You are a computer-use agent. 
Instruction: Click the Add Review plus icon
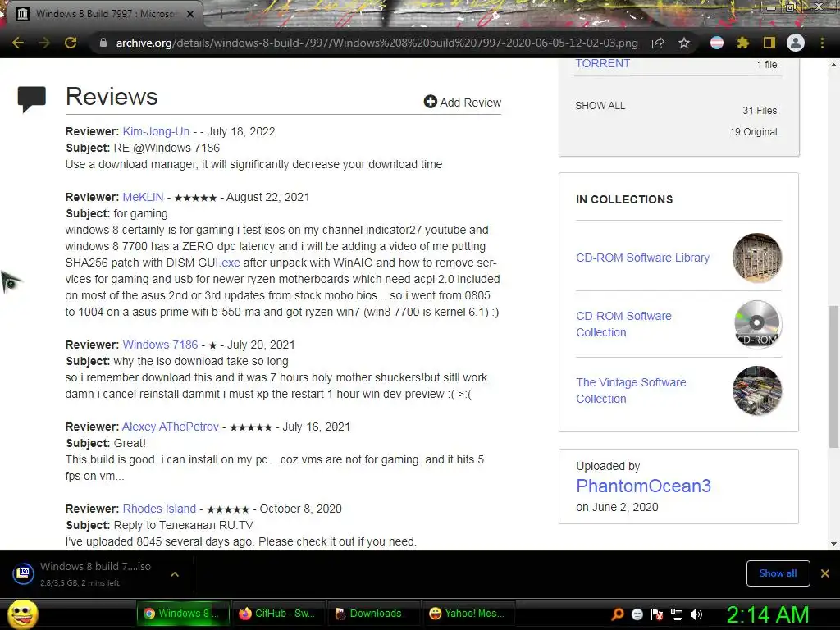pyautogui.click(x=430, y=102)
